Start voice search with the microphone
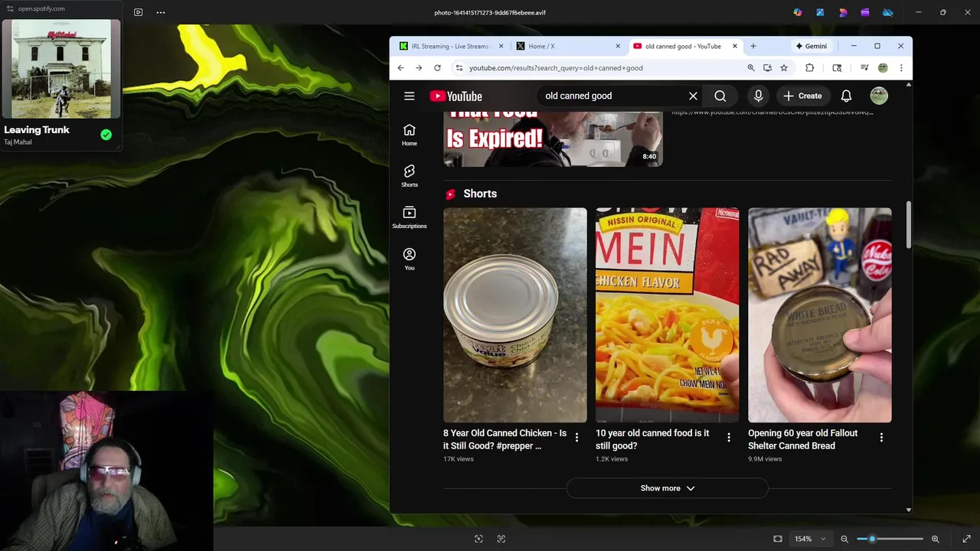The width and height of the screenshot is (980, 551). click(x=758, y=96)
